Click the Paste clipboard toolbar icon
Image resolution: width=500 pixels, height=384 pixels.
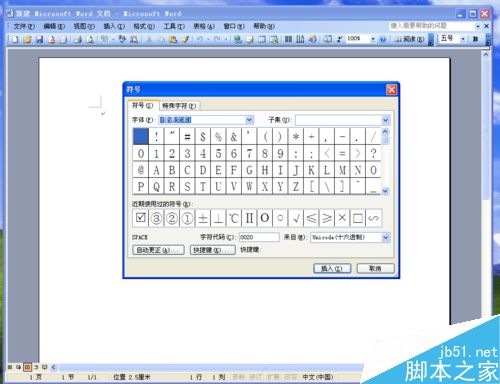pyautogui.click(x=173, y=39)
